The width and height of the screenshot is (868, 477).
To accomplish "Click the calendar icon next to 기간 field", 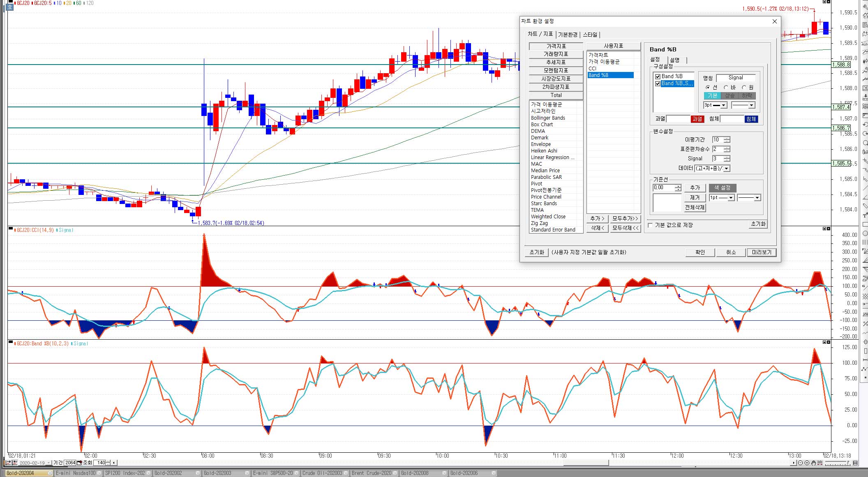I will point(79,463).
